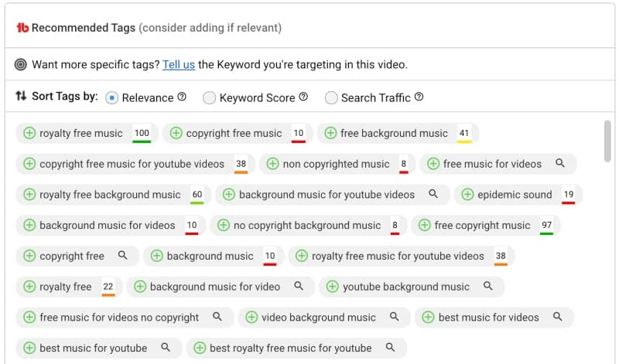Add 'background music for youtube videos' plus icon
619x364 pixels.
(x=229, y=195)
